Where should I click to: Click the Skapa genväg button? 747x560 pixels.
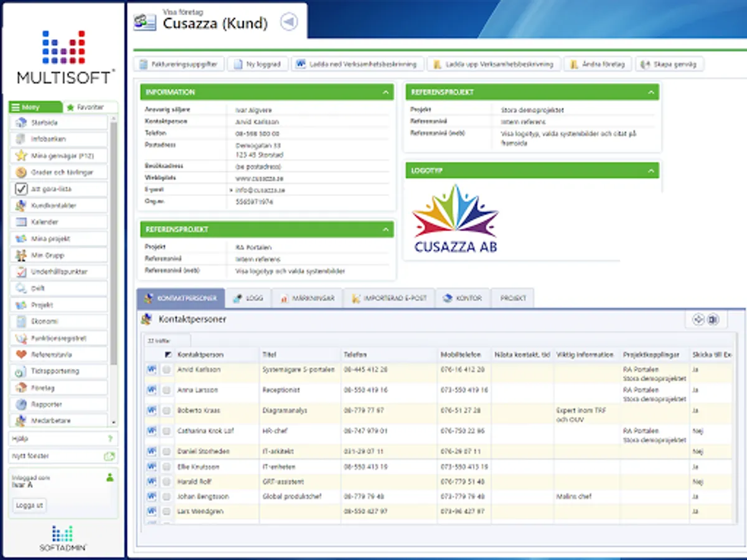(670, 64)
